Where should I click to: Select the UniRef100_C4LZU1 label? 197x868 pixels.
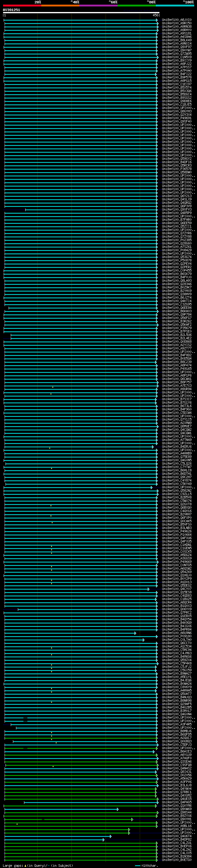point(177,843)
